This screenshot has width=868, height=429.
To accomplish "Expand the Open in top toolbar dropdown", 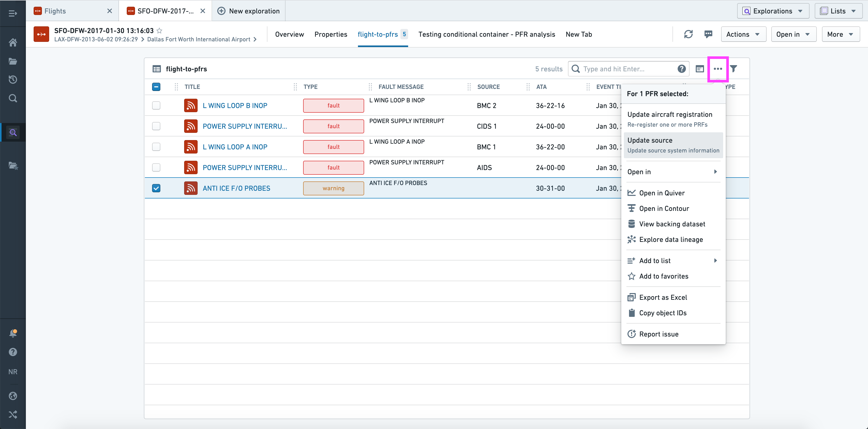I will (793, 34).
